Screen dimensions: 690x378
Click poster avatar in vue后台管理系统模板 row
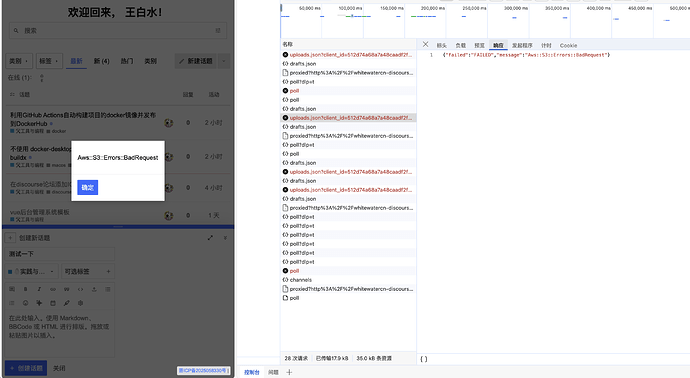point(169,216)
